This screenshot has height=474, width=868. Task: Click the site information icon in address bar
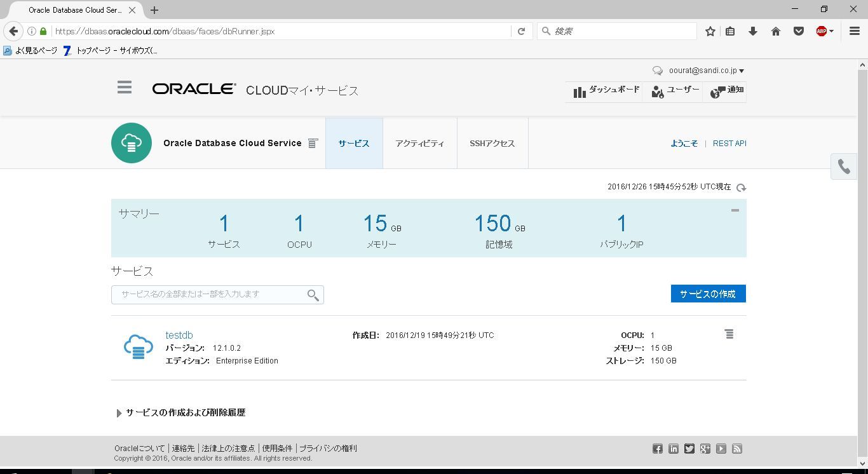tap(32, 31)
